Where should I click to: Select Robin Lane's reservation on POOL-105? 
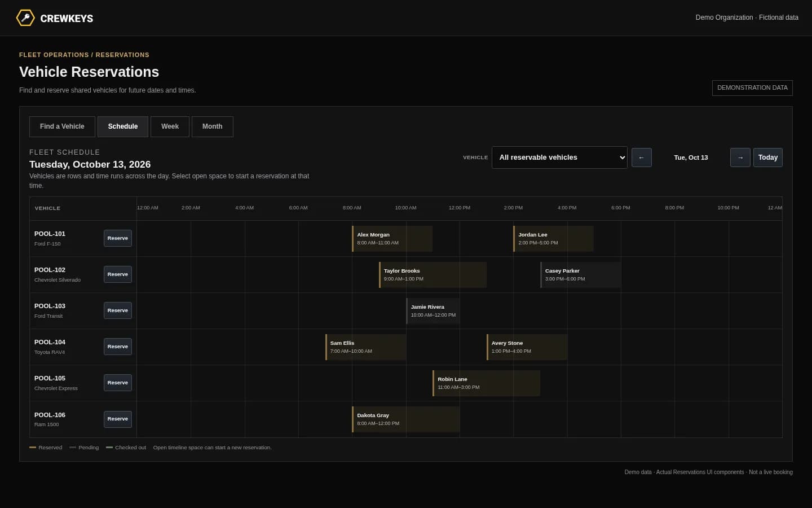[x=487, y=383]
